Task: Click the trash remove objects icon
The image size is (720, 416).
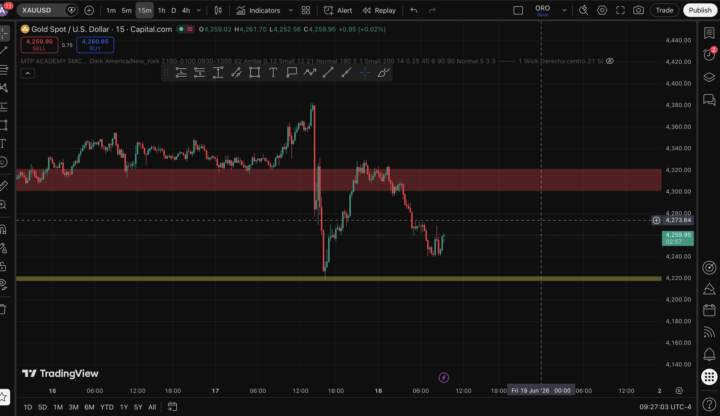Action: pos(3,309)
